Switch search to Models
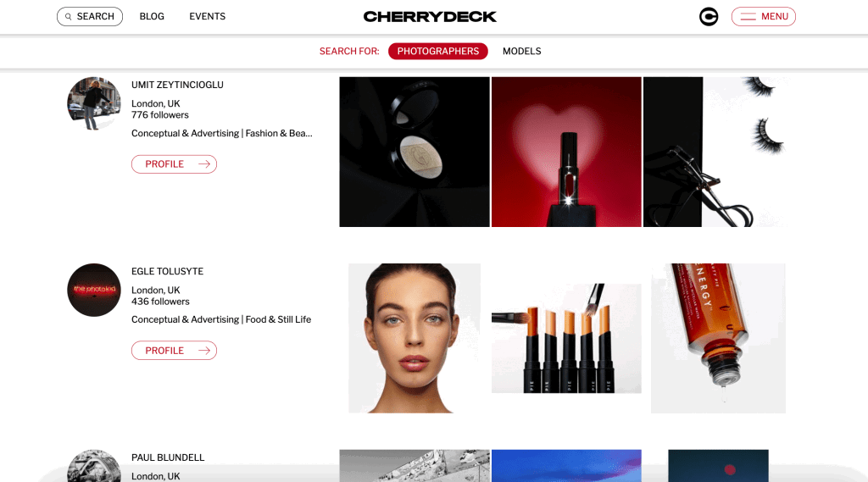This screenshot has height=482, width=868. 521,51
